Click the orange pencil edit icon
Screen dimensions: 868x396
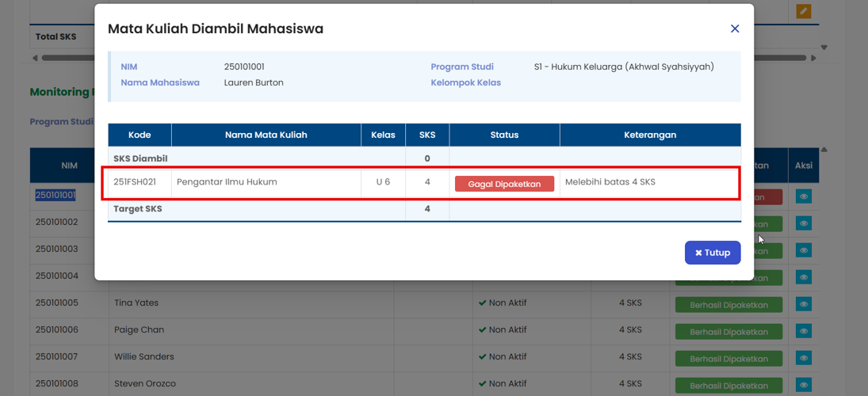pyautogui.click(x=804, y=11)
